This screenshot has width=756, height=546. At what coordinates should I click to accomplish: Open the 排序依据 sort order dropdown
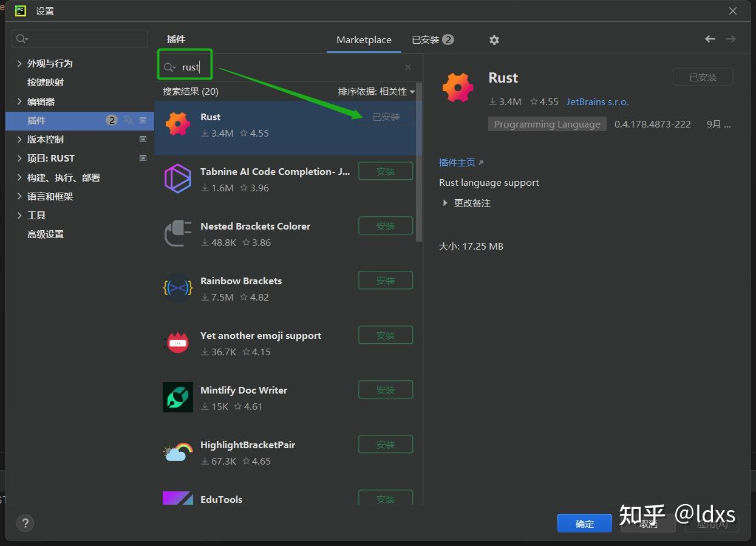point(377,90)
